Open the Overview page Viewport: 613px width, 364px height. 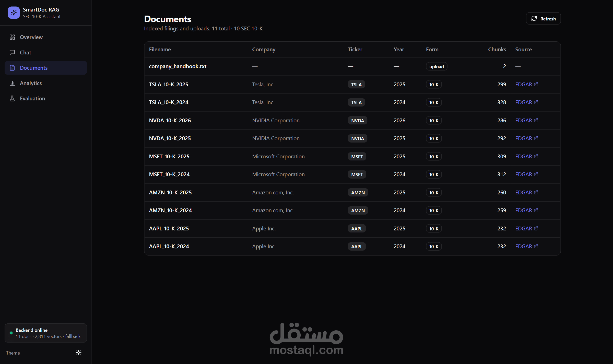click(46, 37)
